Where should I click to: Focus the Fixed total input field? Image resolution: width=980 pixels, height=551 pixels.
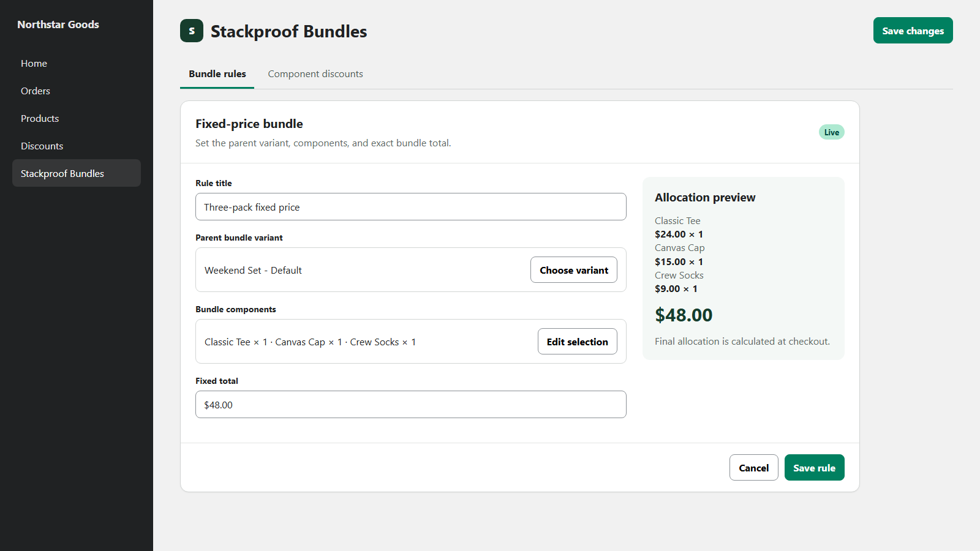click(x=411, y=405)
